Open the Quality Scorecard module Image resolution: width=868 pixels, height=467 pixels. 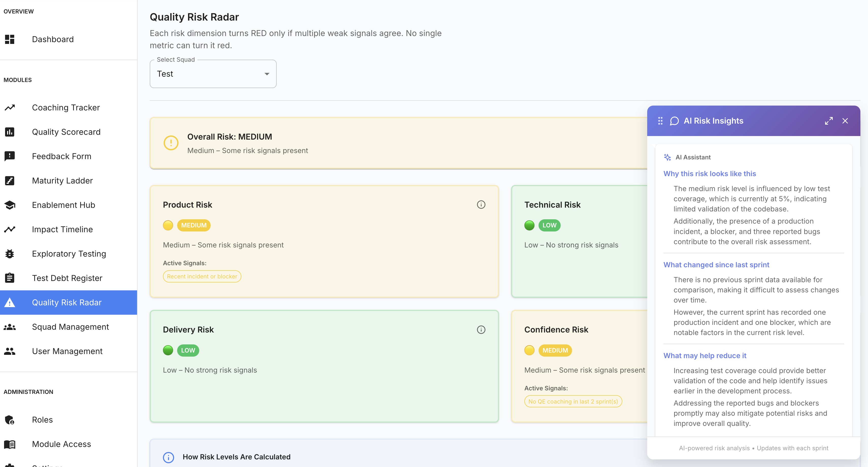pos(69,132)
